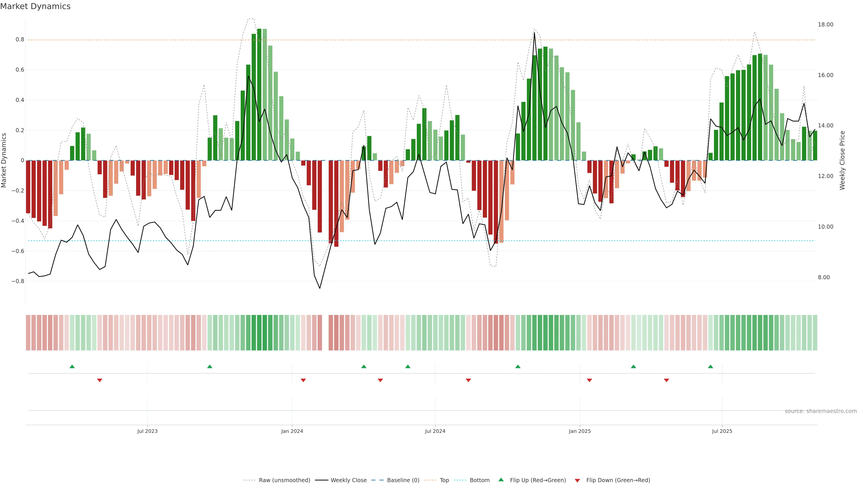
Task: Click the leftmost green Flip Up triangle marker
Action: [x=72, y=366]
